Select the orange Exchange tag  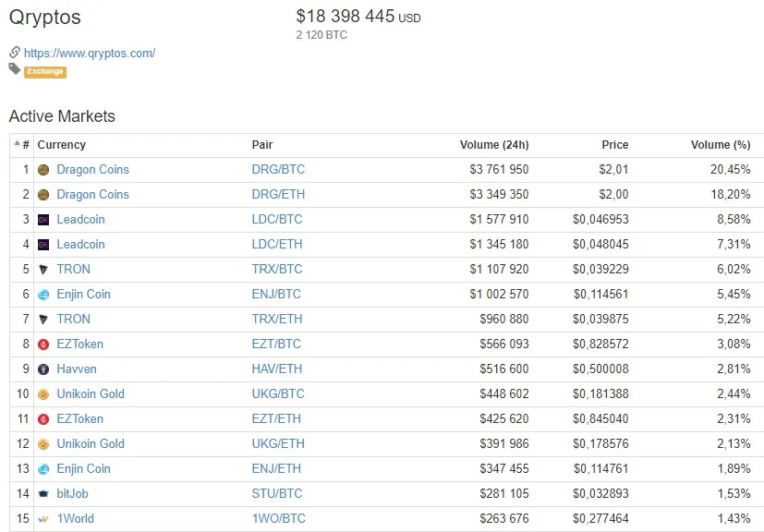tap(45, 72)
